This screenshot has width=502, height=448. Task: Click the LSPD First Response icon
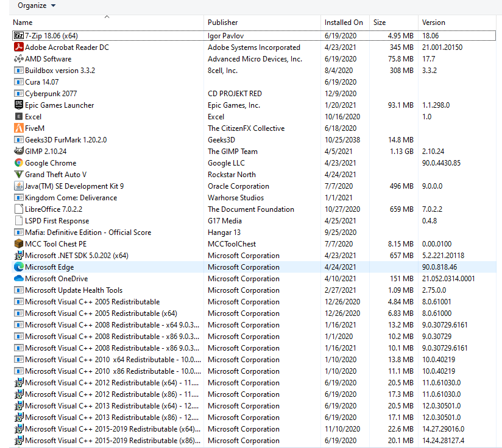tap(19, 220)
